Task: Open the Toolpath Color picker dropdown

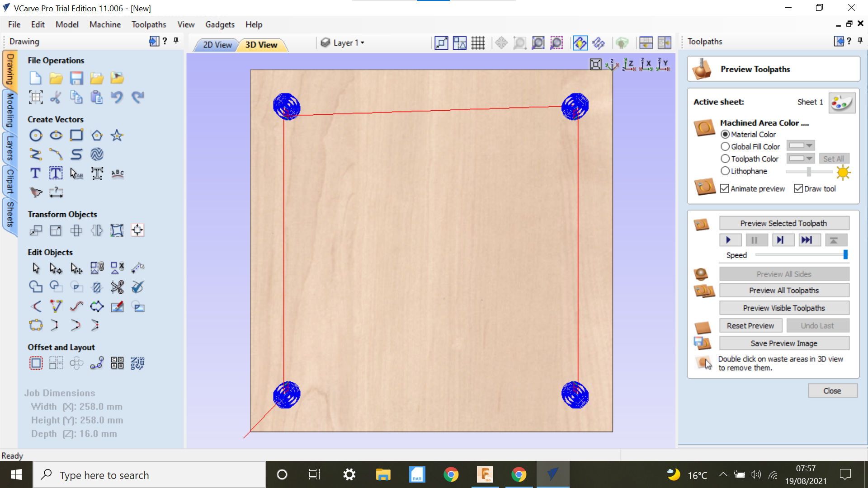Action: click(x=808, y=159)
